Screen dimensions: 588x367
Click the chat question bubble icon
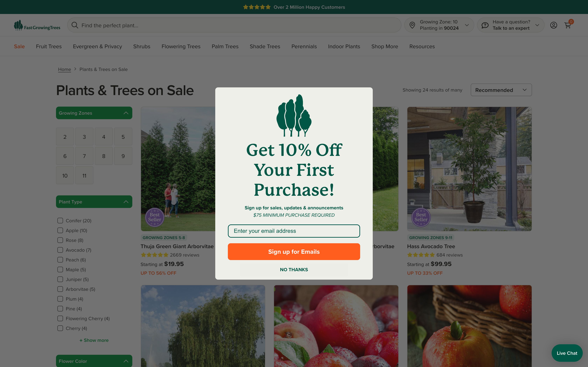click(485, 25)
